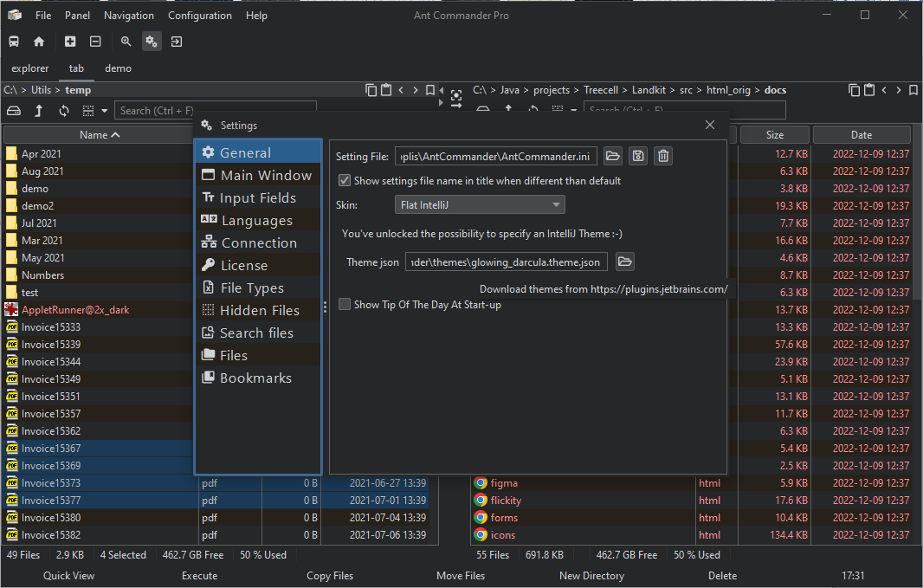Click the settings gears toolbar icon

coord(152,42)
